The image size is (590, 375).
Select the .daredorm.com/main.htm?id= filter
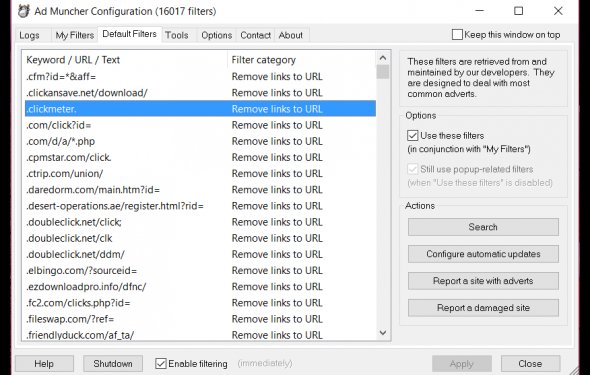click(x=200, y=190)
